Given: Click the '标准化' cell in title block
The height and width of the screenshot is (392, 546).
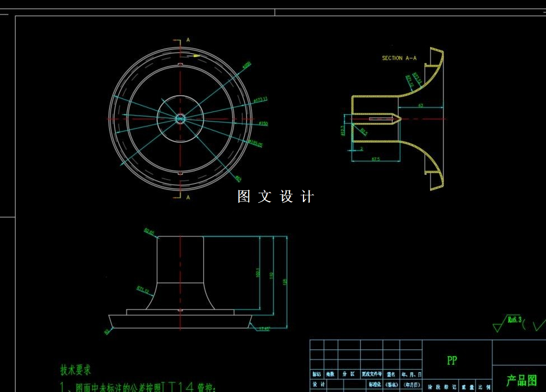Looking at the screenshot, I should click(375, 385).
